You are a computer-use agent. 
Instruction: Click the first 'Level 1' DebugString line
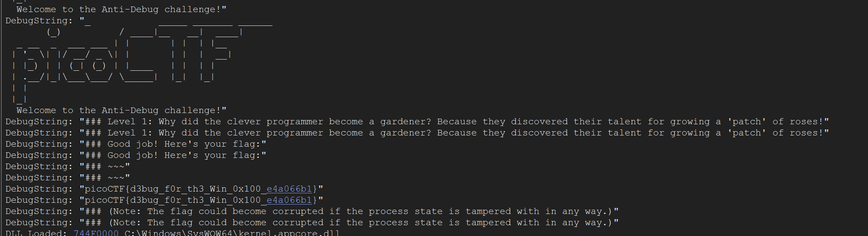coord(417,122)
